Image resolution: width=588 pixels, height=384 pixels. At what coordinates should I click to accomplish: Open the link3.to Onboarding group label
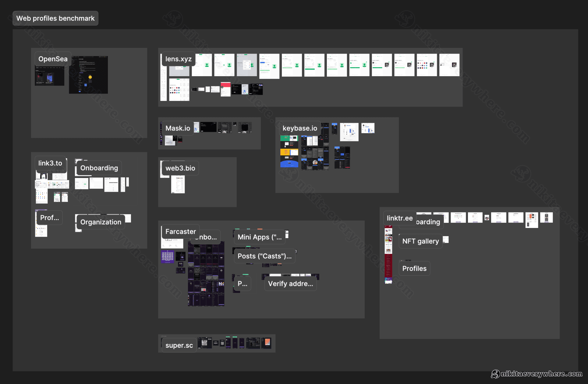tap(99, 168)
